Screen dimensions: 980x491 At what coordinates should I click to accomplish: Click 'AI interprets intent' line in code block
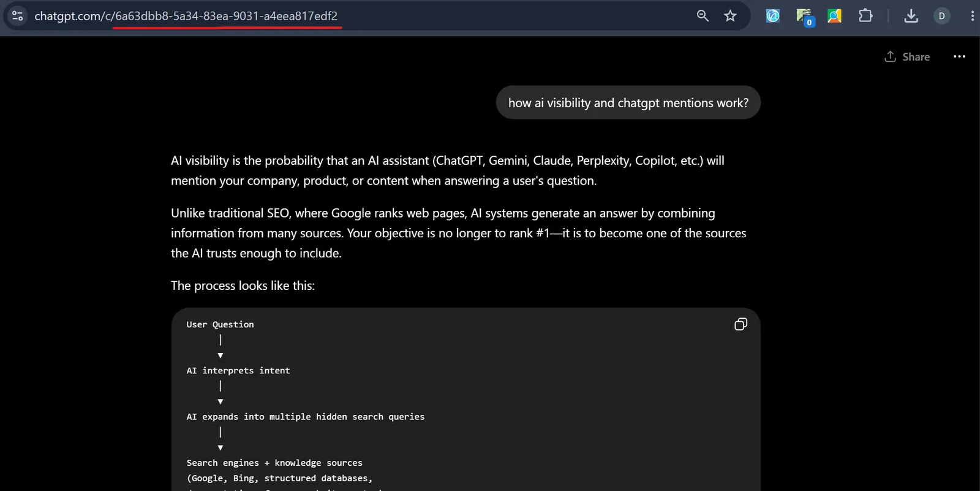coord(238,370)
